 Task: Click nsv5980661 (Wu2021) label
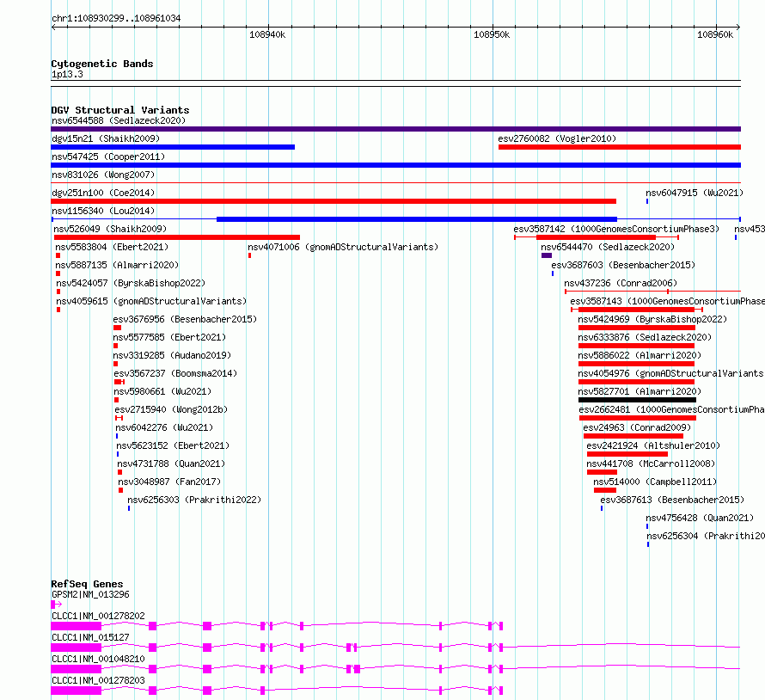[162, 391]
